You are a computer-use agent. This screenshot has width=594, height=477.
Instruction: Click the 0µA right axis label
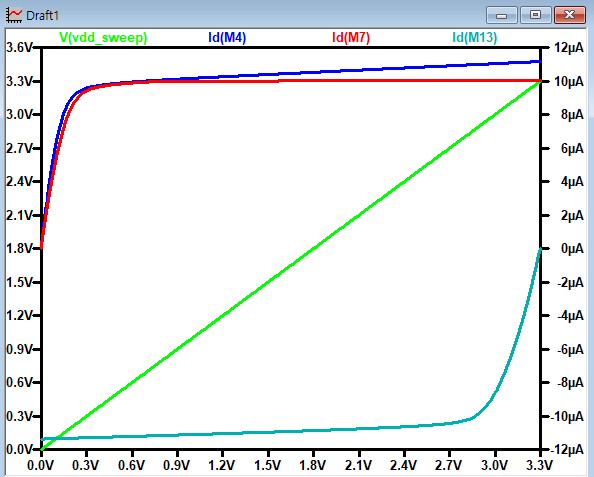[x=572, y=249]
